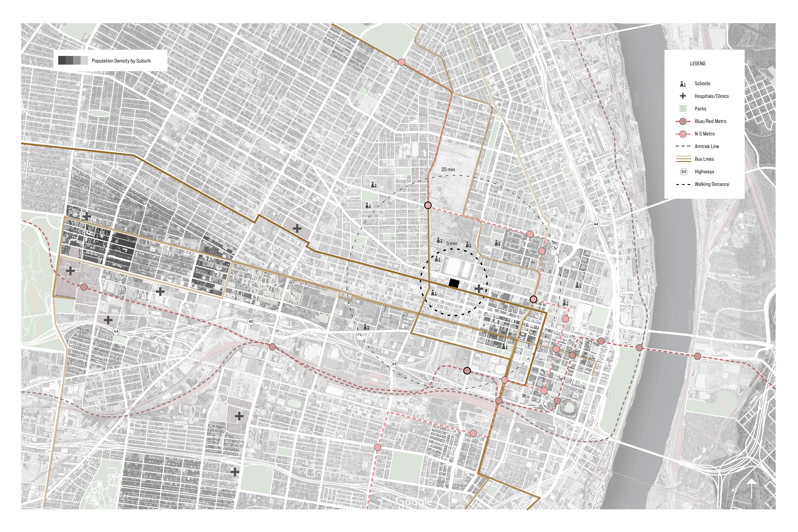798x532 pixels.
Task: Click the 'Blue/Red Metro' legend label
Action: [x=711, y=121]
